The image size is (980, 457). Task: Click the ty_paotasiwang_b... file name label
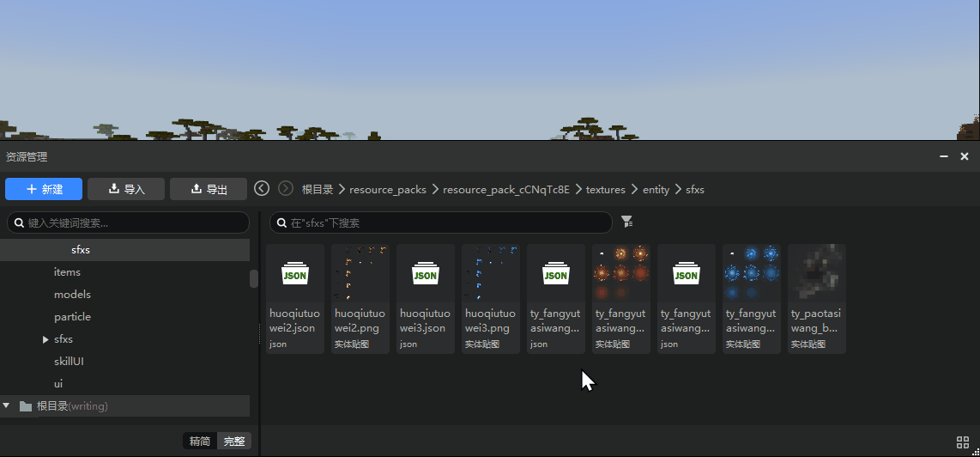click(817, 320)
